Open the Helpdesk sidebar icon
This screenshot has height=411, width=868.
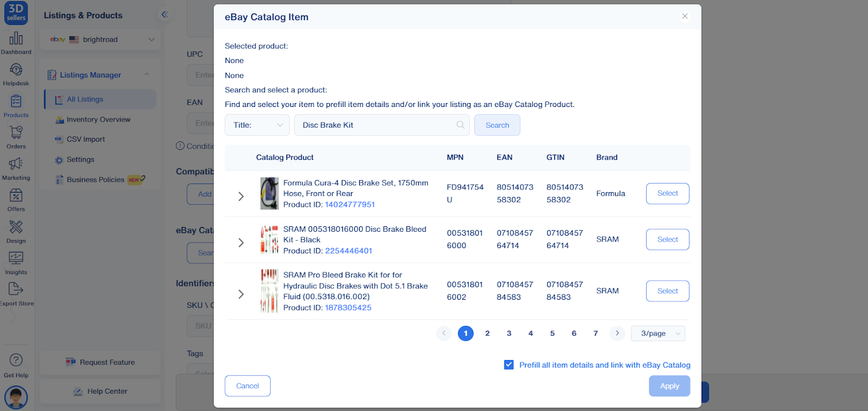click(x=16, y=74)
